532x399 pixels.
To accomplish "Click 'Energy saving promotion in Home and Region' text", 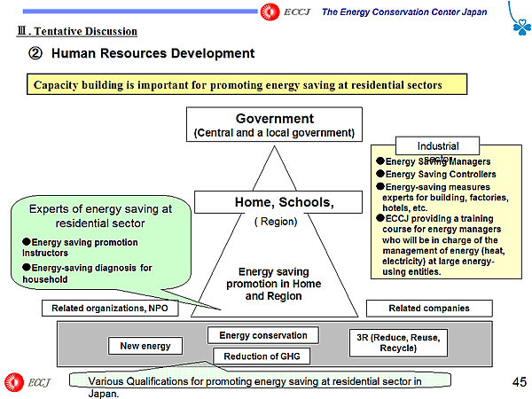I will pos(274,284).
